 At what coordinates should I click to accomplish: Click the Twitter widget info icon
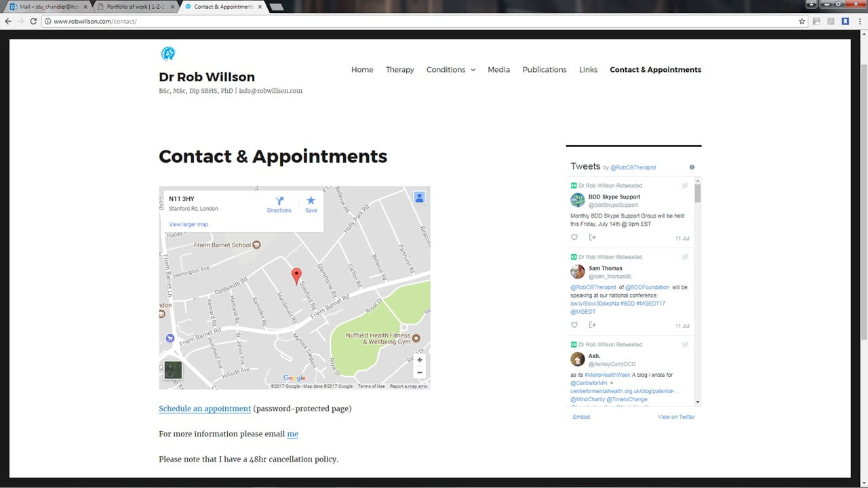[x=692, y=167]
